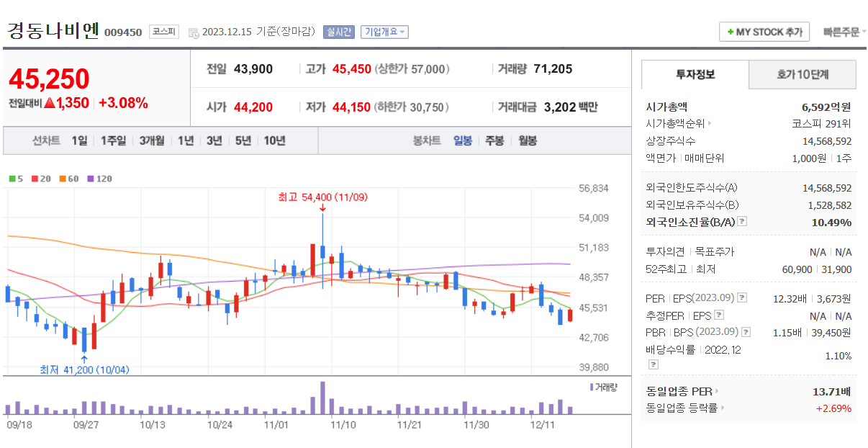The height and width of the screenshot is (448, 868).
Task: Click the 12.32배 PER value
Action: pyautogui.click(x=790, y=298)
